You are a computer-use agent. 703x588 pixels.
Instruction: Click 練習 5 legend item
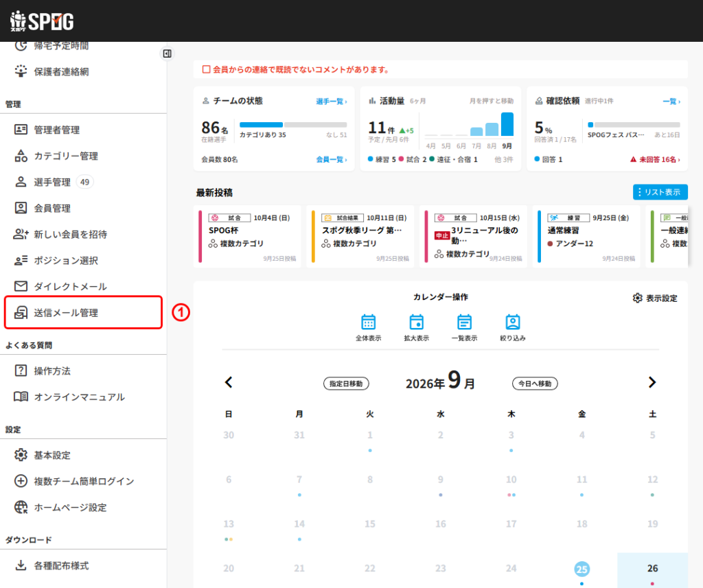[382, 160]
